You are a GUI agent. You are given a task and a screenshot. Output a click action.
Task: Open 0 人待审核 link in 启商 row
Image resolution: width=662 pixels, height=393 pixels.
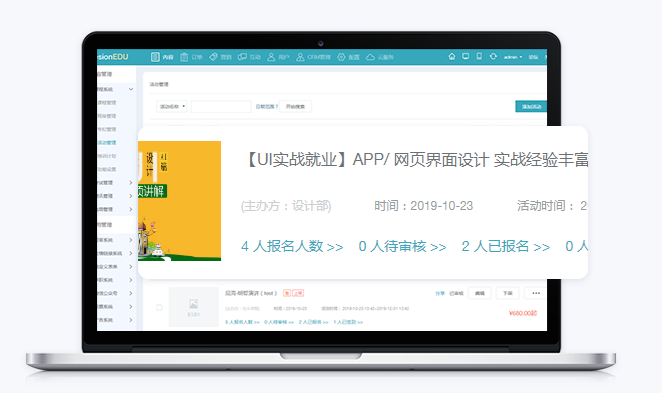point(279,322)
